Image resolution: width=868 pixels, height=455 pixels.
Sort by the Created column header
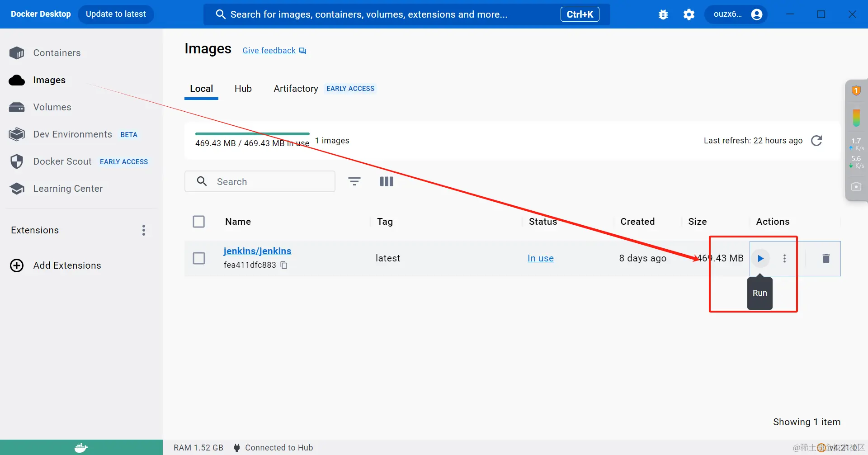coord(637,222)
